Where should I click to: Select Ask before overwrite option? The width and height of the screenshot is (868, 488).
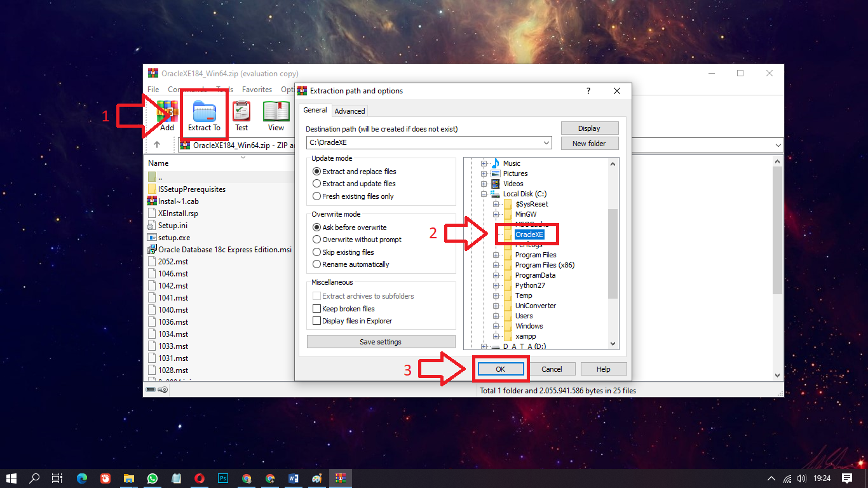[x=350, y=227]
